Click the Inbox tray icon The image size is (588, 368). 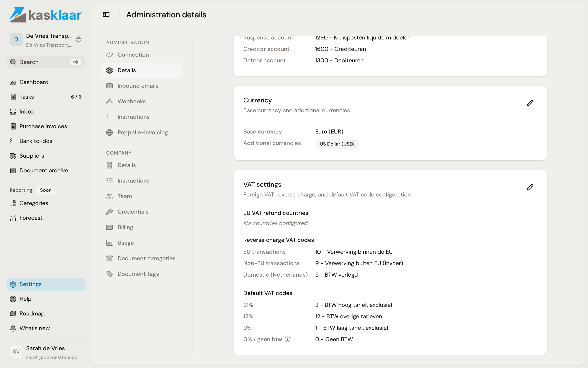(x=13, y=112)
